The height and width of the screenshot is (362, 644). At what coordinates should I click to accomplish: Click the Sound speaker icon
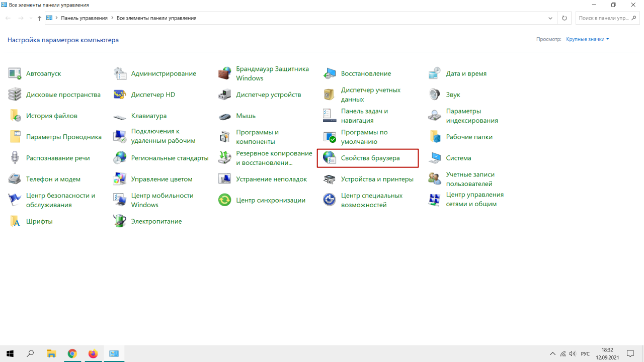(x=434, y=95)
